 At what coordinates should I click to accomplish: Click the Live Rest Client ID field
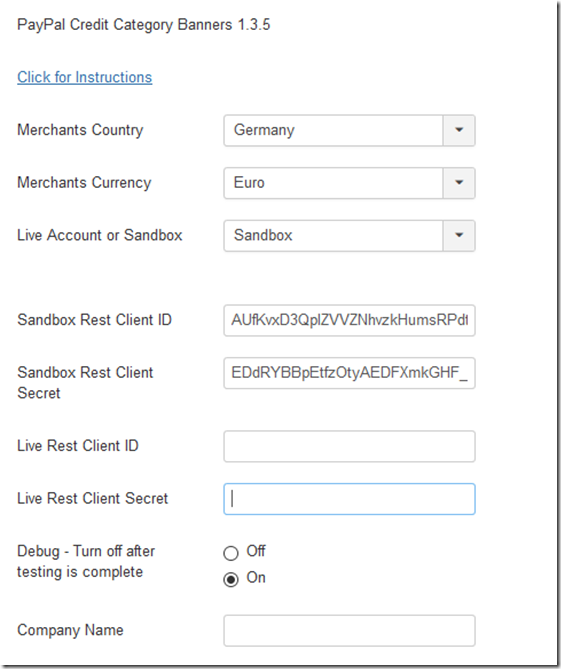[x=349, y=446]
